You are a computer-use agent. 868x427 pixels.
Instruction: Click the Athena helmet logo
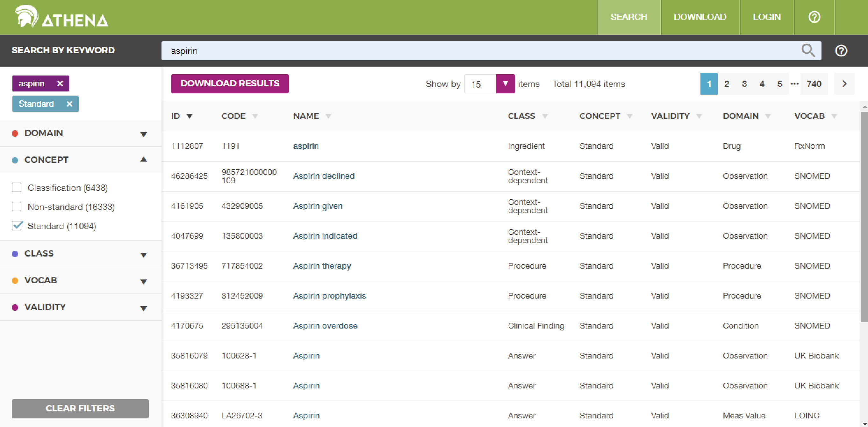[x=26, y=16]
